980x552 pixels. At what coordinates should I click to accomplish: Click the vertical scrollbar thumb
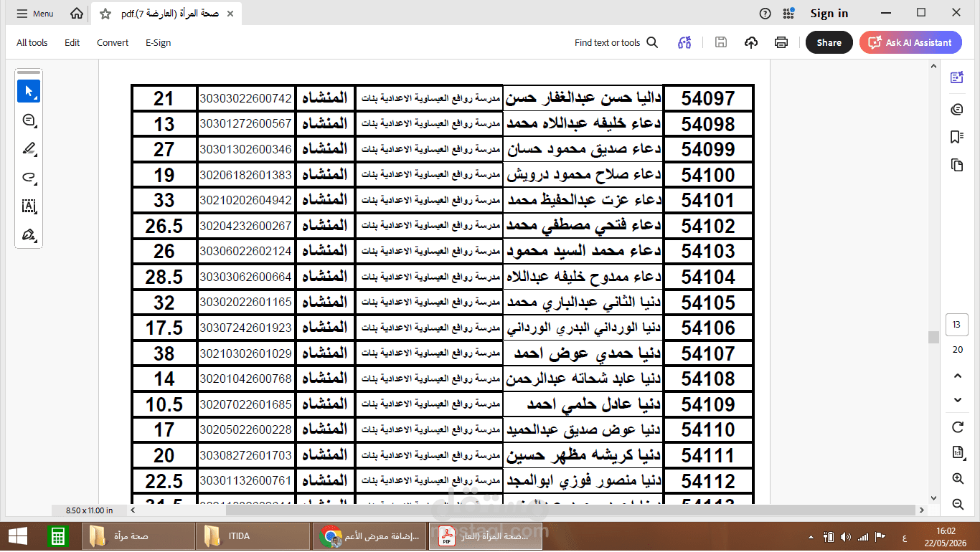[x=933, y=337]
